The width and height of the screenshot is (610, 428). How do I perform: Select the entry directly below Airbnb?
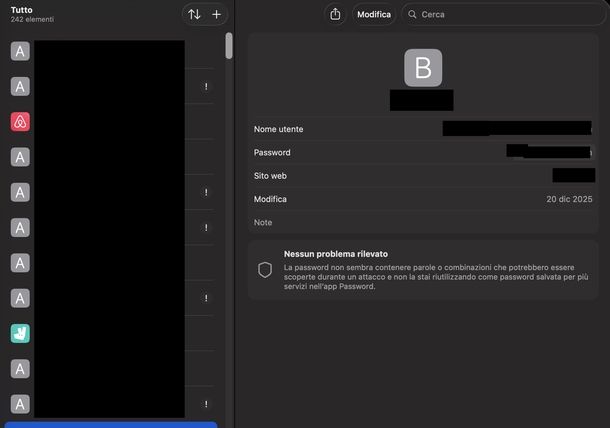20,157
